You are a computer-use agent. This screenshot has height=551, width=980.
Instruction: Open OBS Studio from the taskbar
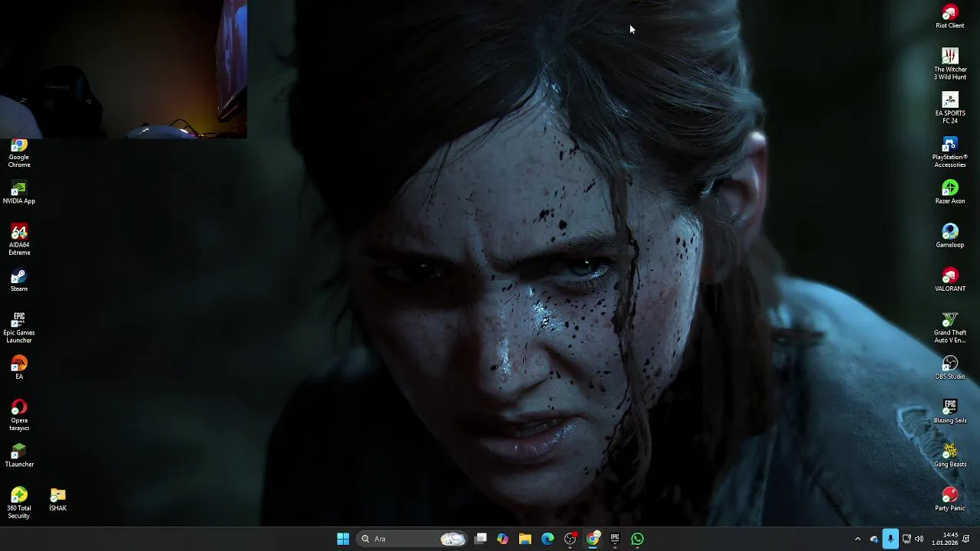click(570, 539)
